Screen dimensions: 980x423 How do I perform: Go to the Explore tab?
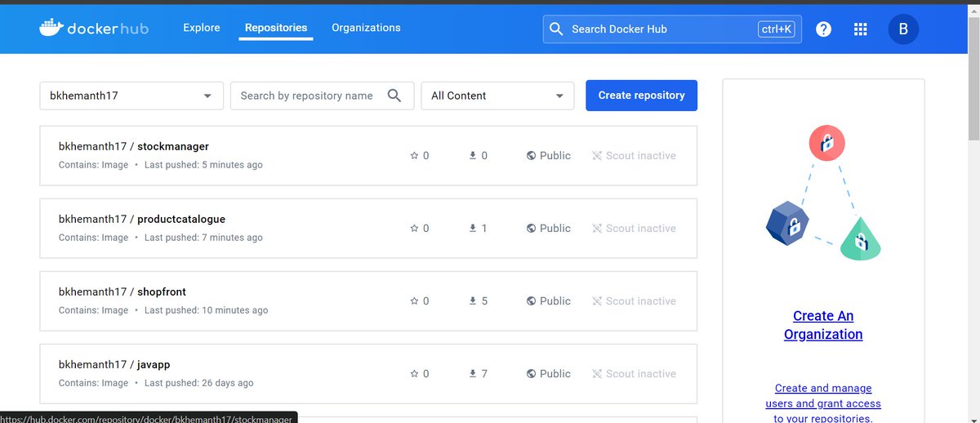(x=202, y=28)
